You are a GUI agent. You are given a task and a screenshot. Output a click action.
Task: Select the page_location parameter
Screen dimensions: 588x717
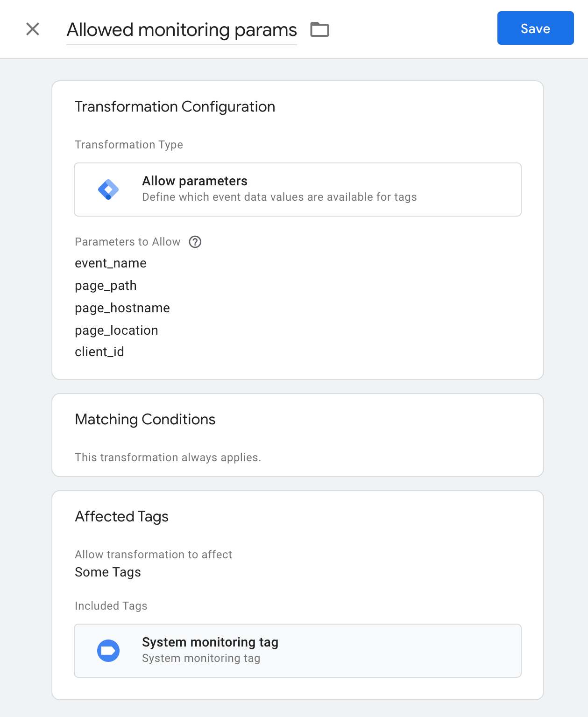pyautogui.click(x=116, y=330)
